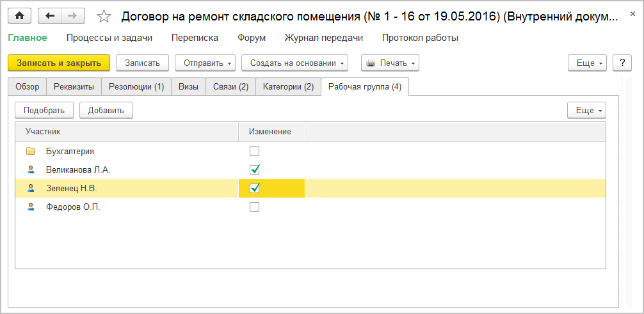This screenshot has height=314, width=644.
Task: Close the document window with X
Action: click(x=631, y=16)
